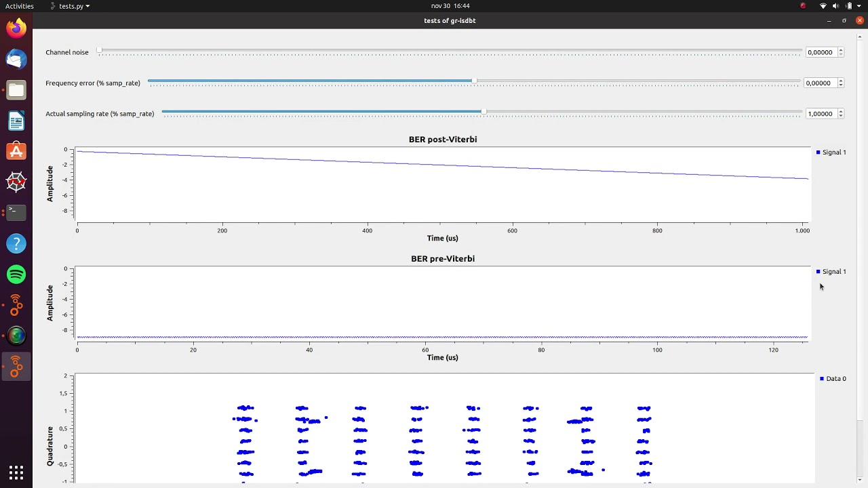868x488 pixels.
Task: Expand the system menu arrow in top bar
Action: pos(860,6)
